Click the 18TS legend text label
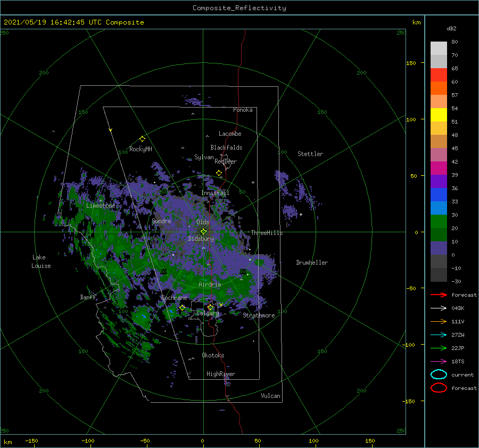 tap(458, 361)
